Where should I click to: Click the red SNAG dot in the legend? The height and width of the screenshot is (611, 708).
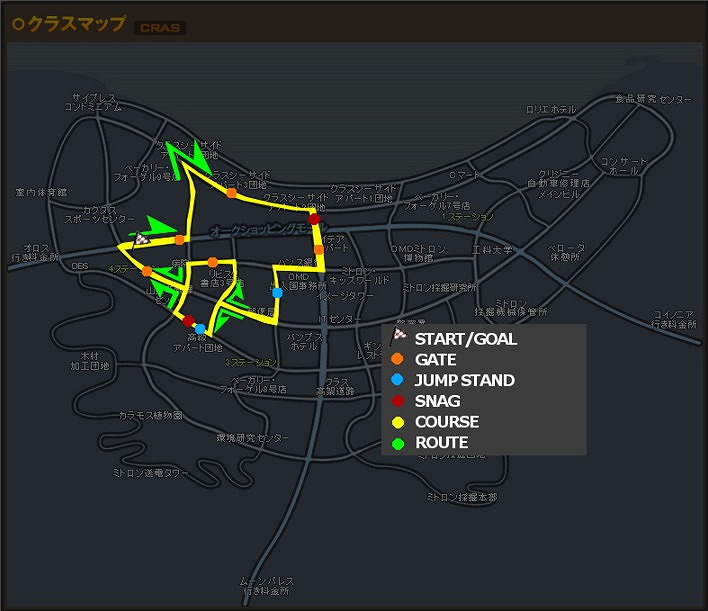point(398,401)
